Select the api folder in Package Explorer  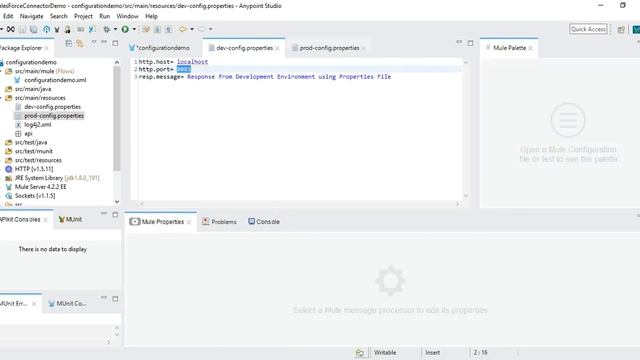point(28,134)
